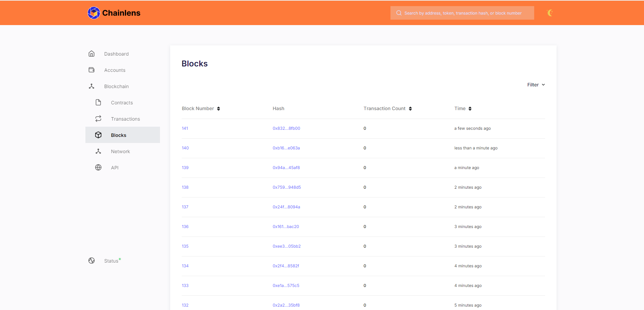Open hash 0x759...948d5
This screenshot has width=644, height=310.
point(287,187)
